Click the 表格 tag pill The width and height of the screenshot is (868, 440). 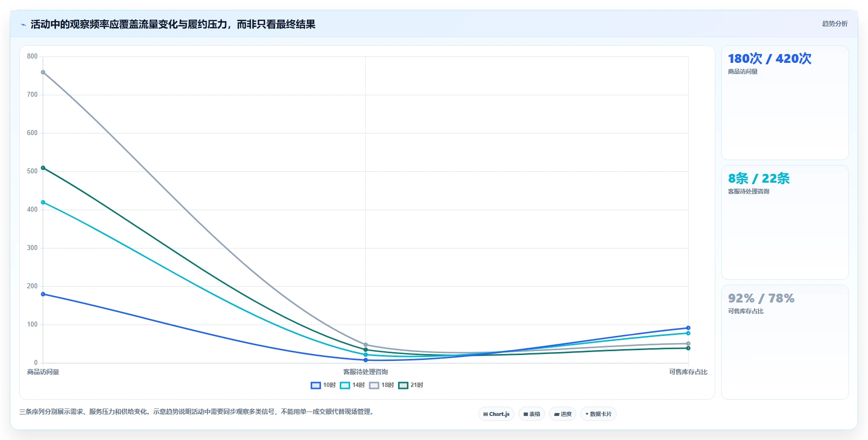[532, 414]
